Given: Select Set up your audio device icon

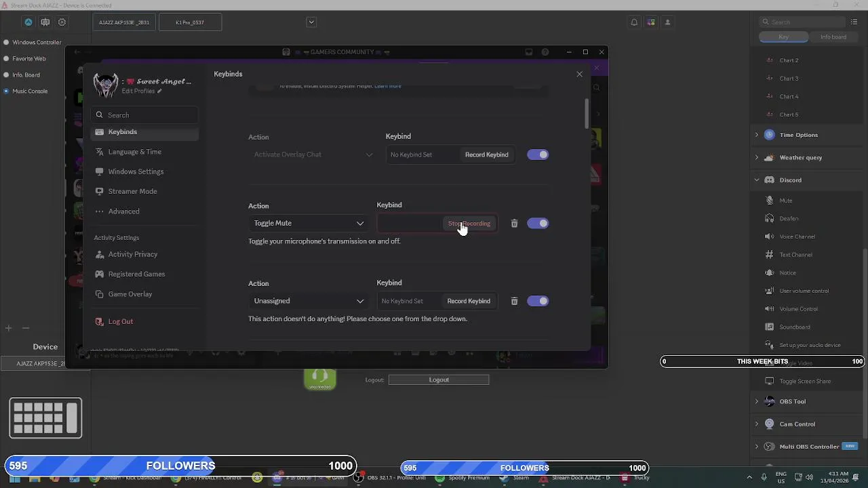Looking at the screenshot, I should (769, 345).
